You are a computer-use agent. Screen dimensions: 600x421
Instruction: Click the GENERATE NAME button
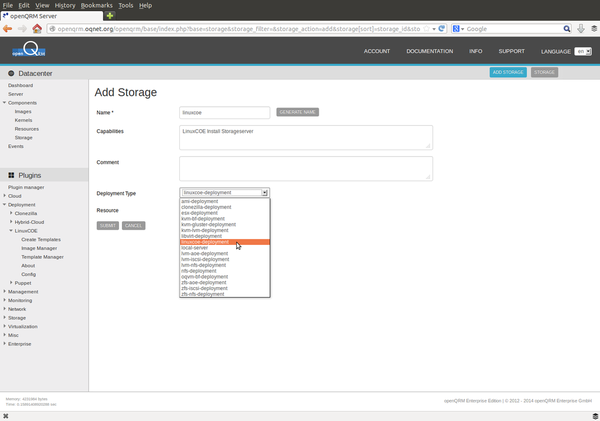297,112
